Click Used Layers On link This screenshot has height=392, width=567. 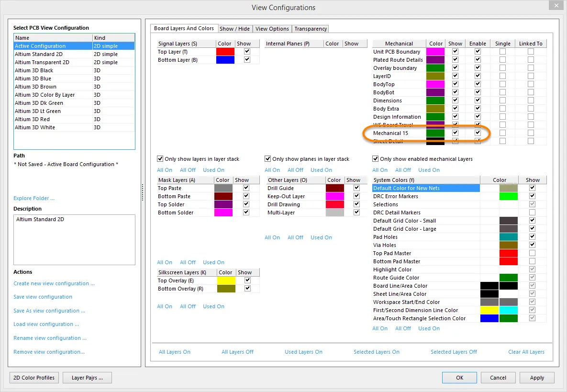tap(303, 352)
